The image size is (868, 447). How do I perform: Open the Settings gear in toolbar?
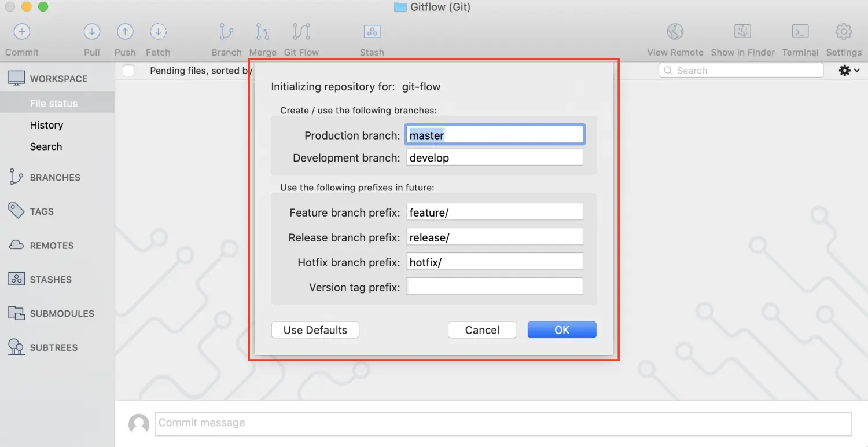[844, 32]
